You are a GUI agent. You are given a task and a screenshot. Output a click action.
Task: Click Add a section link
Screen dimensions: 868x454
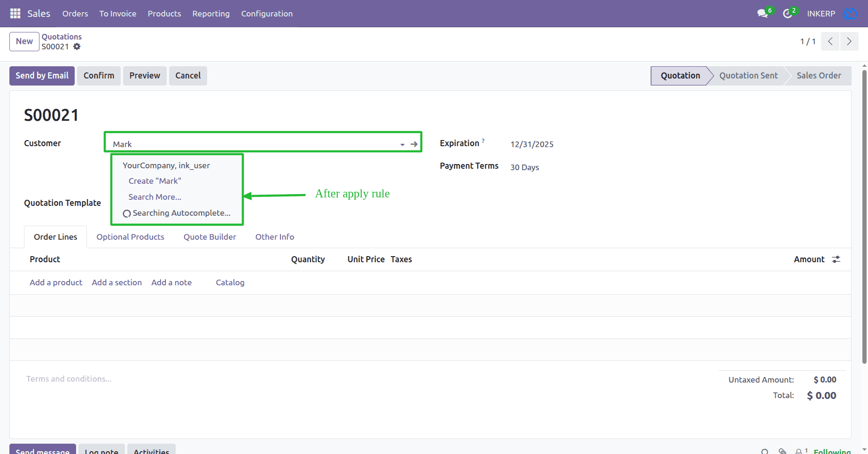click(117, 282)
